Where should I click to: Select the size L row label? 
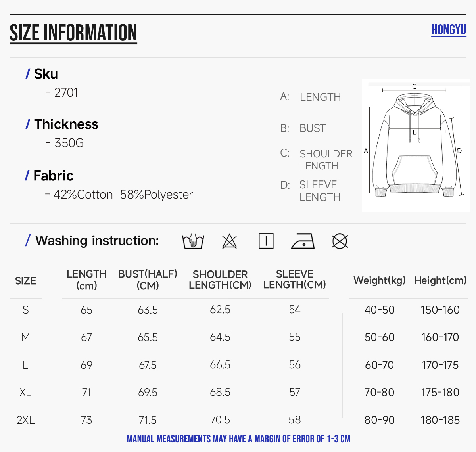[x=25, y=365]
